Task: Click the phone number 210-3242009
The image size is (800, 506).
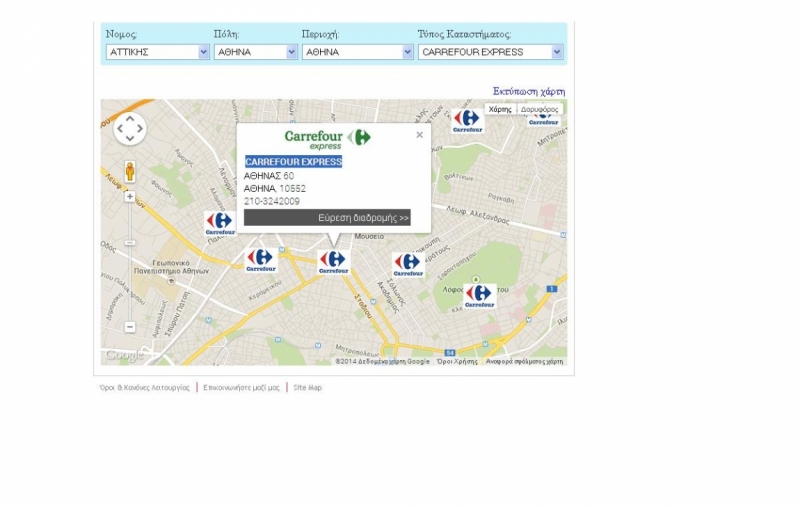Action: [x=271, y=201]
